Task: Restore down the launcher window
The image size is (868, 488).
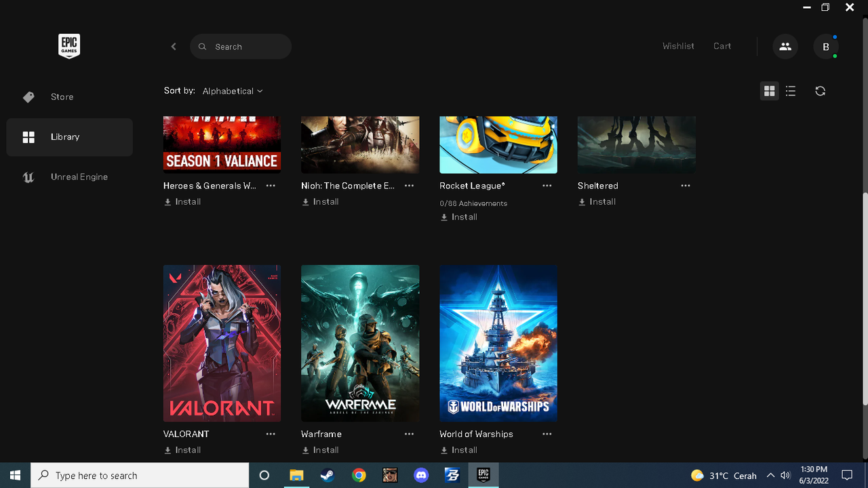Action: pyautogui.click(x=825, y=7)
